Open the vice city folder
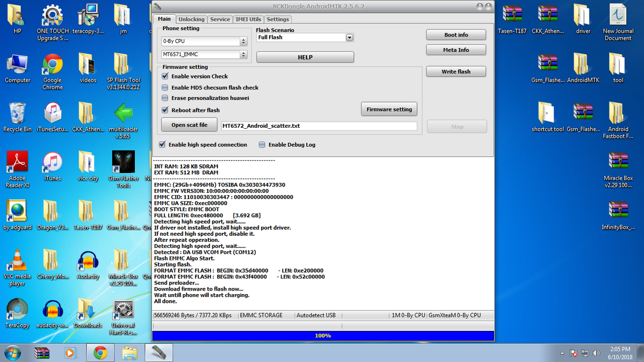644x362 pixels. (88, 166)
